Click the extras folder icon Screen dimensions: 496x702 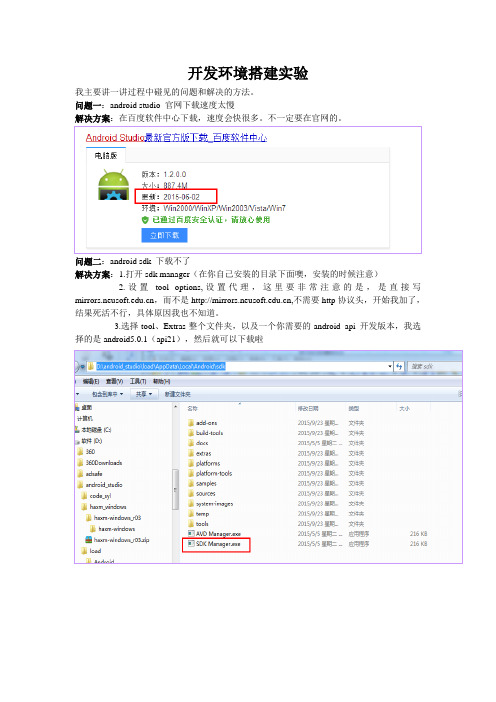(191, 453)
